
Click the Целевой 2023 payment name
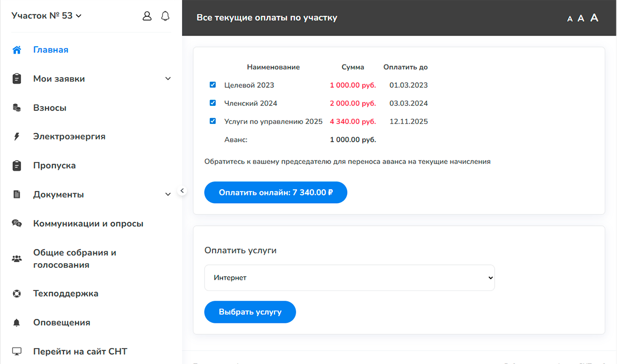(249, 85)
